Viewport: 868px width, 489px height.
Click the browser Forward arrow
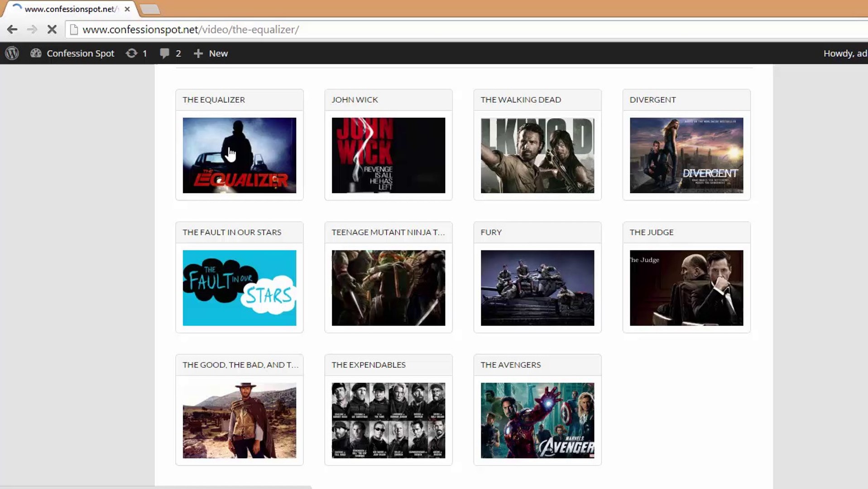click(32, 30)
